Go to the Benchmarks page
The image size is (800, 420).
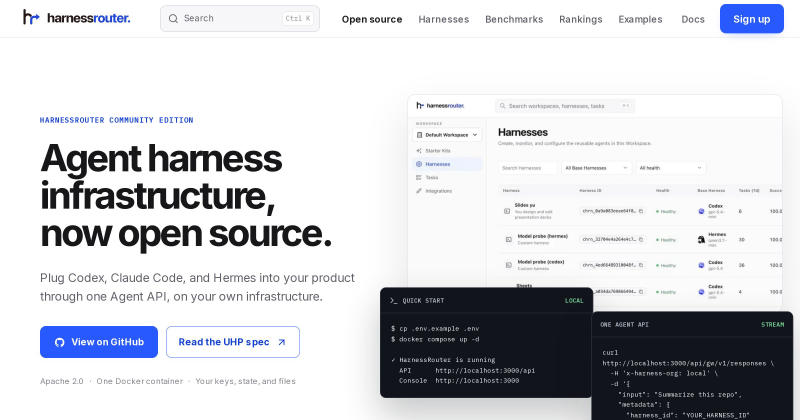pos(514,19)
